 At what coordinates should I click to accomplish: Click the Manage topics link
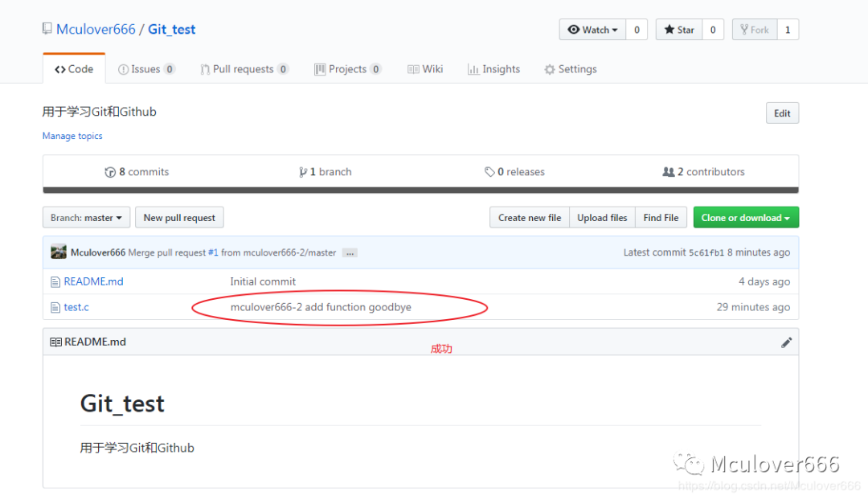[x=72, y=136]
